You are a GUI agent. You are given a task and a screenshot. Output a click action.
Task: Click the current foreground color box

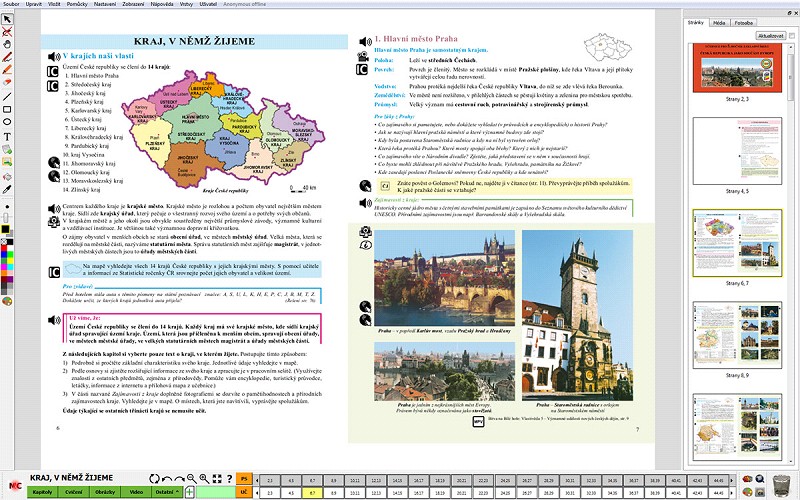5,230
